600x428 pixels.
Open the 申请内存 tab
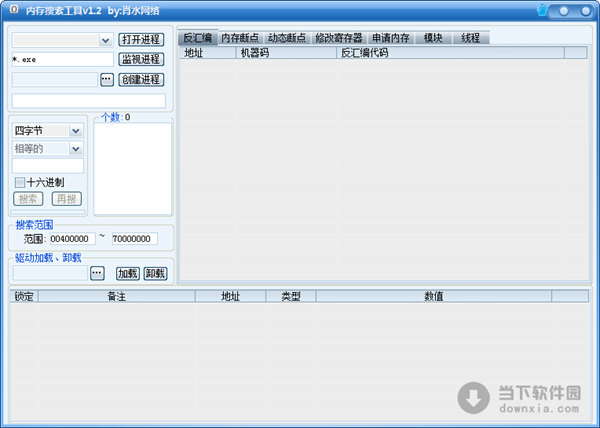coord(391,38)
